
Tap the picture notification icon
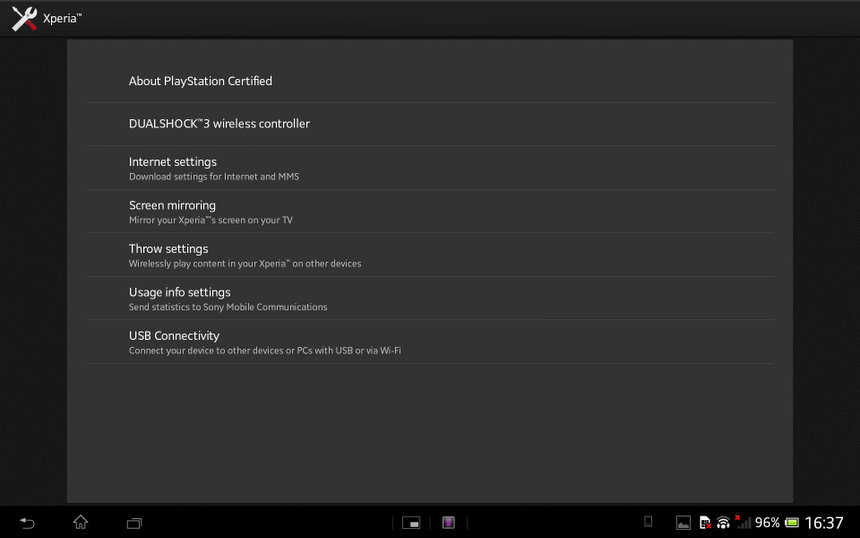[x=683, y=522]
